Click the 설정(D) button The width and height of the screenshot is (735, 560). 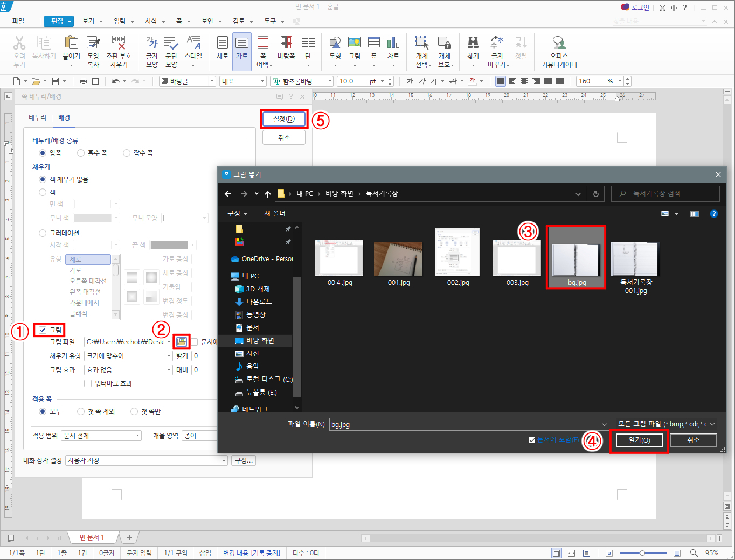(284, 119)
